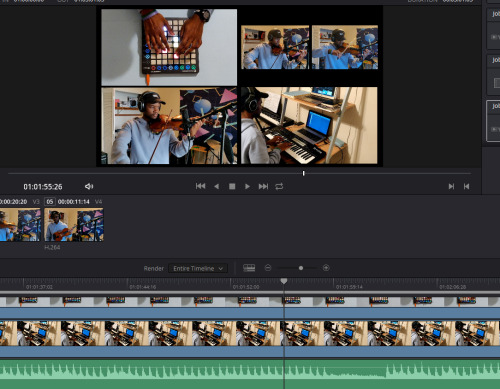The image size is (500, 389).
Task: Select the clip thumbnail labeled V3
Action: point(20,225)
